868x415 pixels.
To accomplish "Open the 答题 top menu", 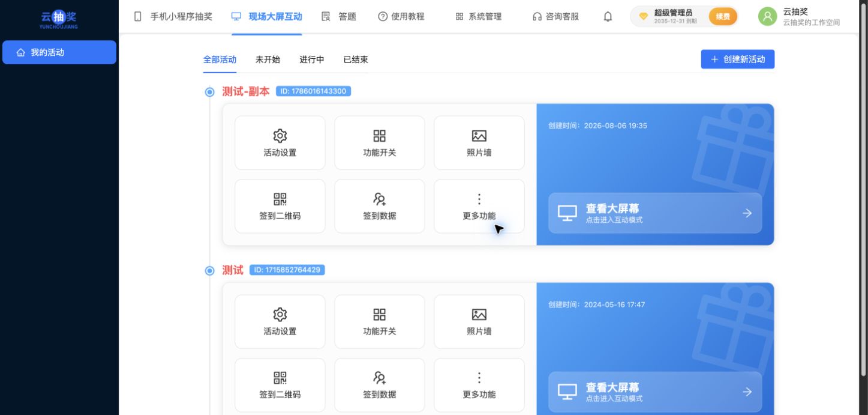I will coord(339,17).
